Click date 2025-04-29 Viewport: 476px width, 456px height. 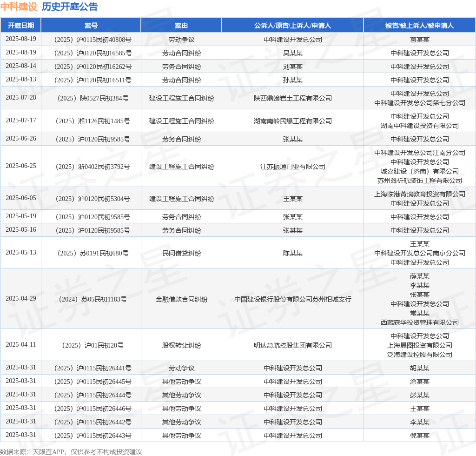(x=20, y=299)
